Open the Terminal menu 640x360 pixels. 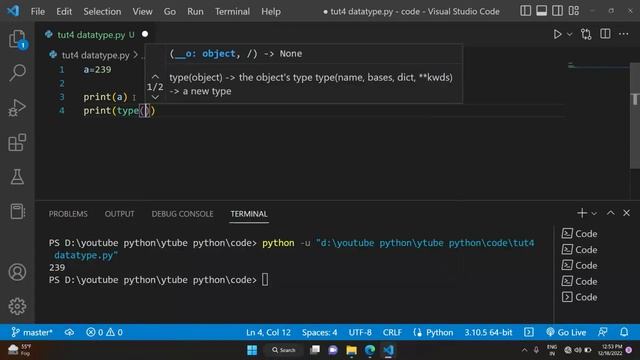232,11
